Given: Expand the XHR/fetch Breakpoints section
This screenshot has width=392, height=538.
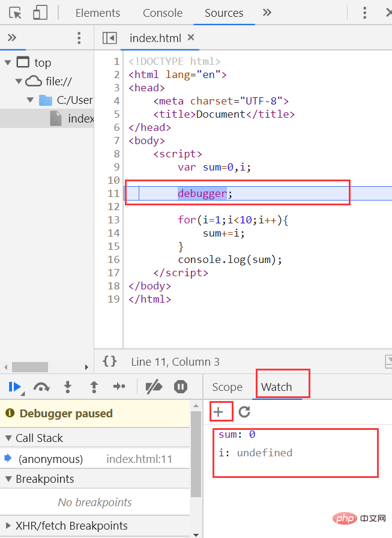Looking at the screenshot, I should coord(8,525).
